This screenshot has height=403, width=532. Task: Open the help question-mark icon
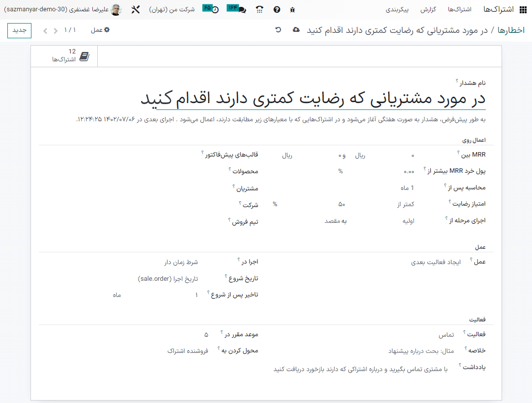[x=277, y=9]
